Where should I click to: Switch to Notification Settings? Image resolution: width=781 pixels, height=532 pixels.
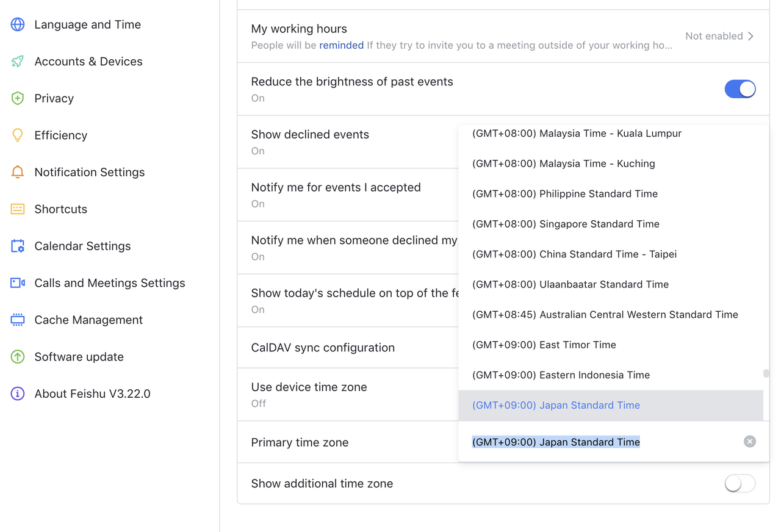click(x=89, y=172)
